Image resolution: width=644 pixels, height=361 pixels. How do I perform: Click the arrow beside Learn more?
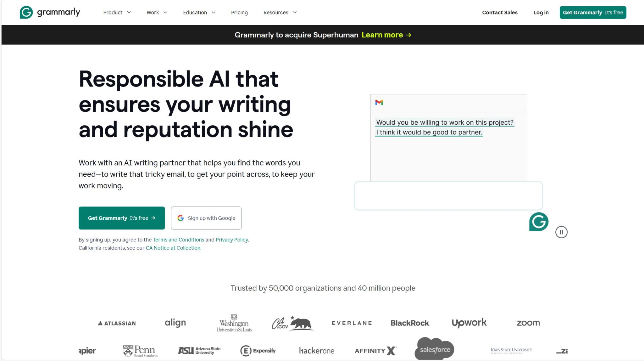point(409,35)
